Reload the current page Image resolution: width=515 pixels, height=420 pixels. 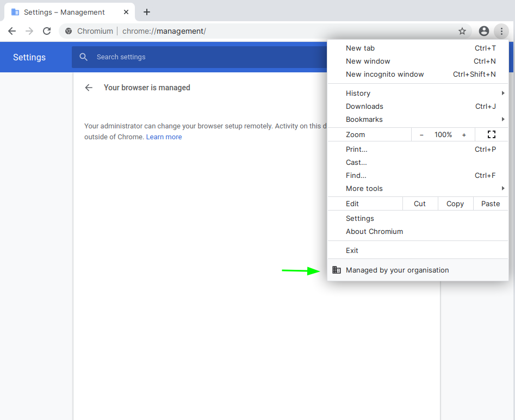[x=46, y=31]
